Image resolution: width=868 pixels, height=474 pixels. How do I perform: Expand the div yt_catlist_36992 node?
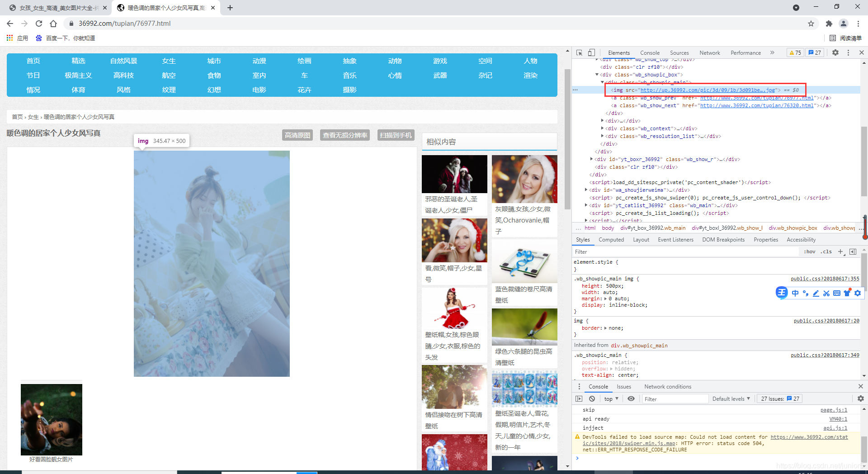586,205
